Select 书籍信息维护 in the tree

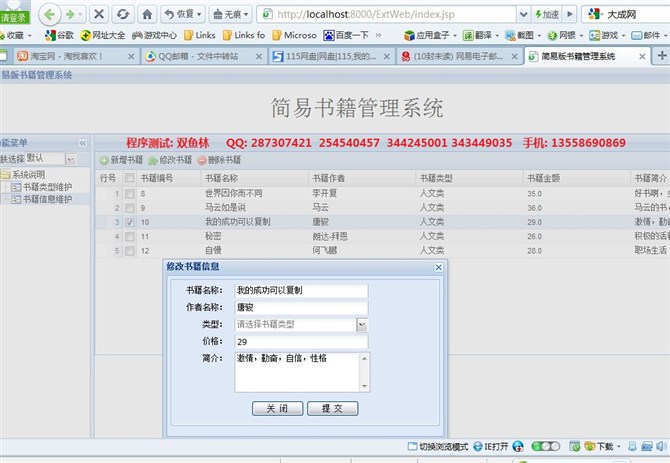tap(47, 199)
